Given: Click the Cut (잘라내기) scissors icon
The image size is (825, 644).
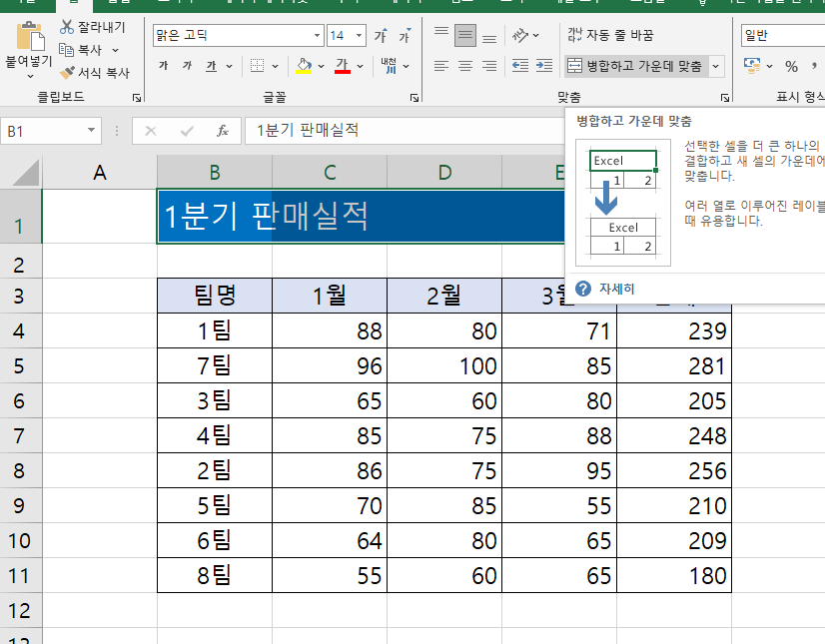Looking at the screenshot, I should [67, 26].
